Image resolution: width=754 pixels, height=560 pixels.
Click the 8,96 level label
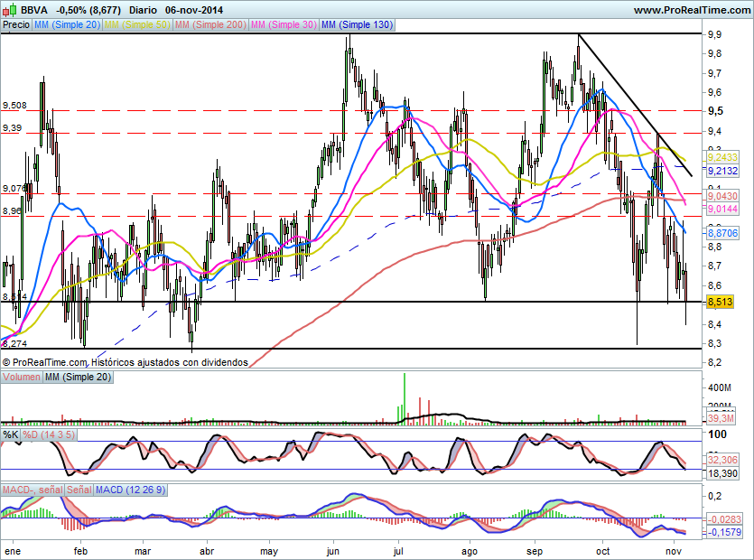pos(12,210)
